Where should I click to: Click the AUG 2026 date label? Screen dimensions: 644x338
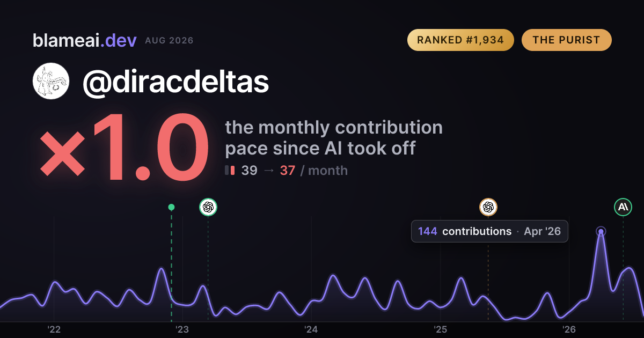click(169, 41)
